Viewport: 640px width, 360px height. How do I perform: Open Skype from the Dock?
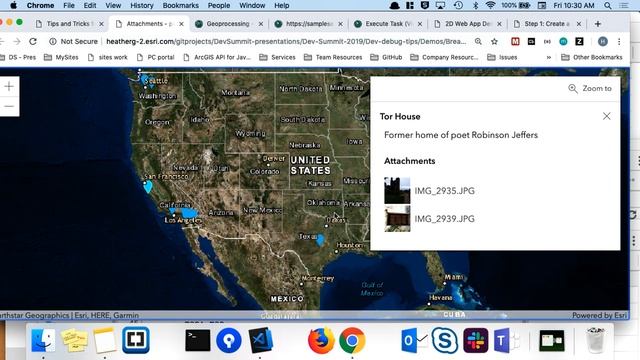pos(444,340)
